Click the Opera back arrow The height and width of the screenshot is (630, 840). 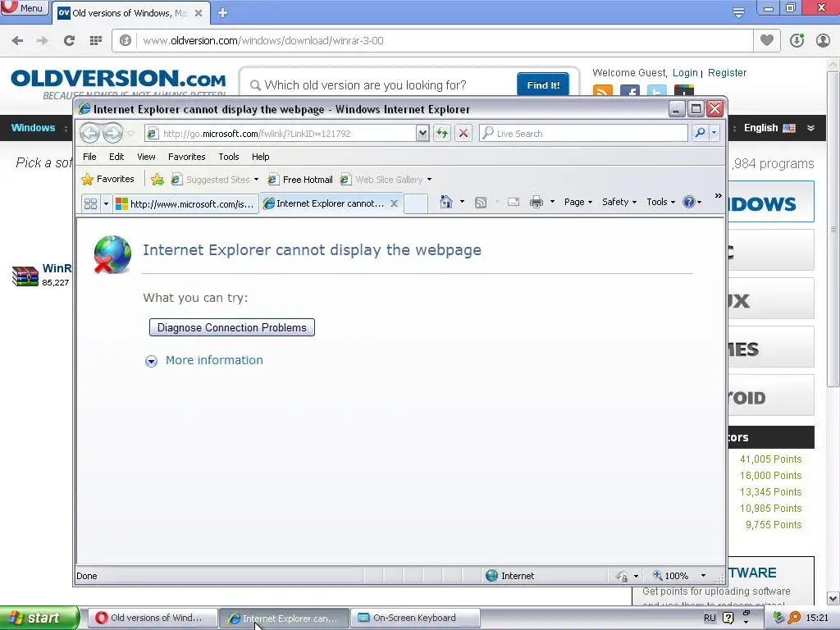click(x=17, y=41)
